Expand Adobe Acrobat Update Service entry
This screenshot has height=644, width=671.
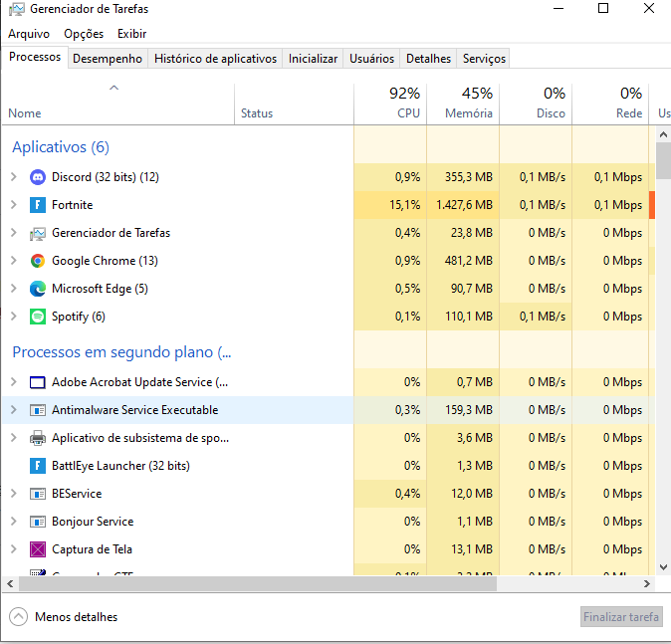14,381
